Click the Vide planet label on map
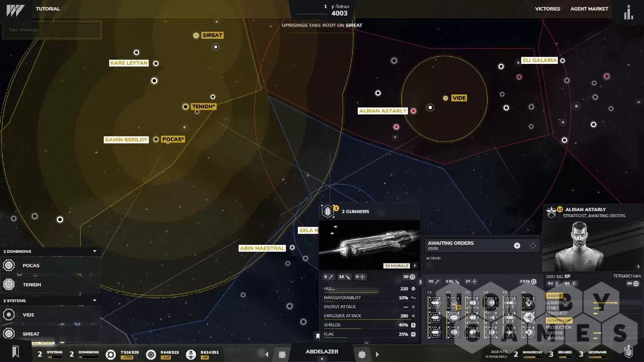Screen dimensions: 644x362 point(459,98)
